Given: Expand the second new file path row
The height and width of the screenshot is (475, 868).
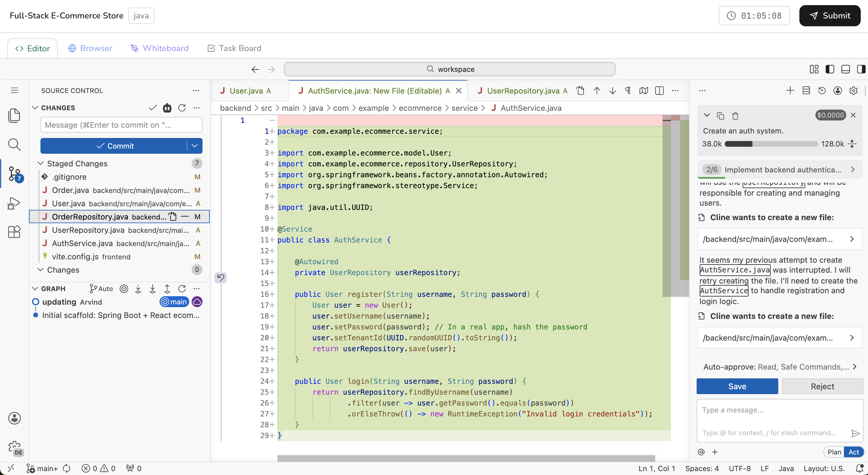Looking at the screenshot, I should [x=780, y=338].
